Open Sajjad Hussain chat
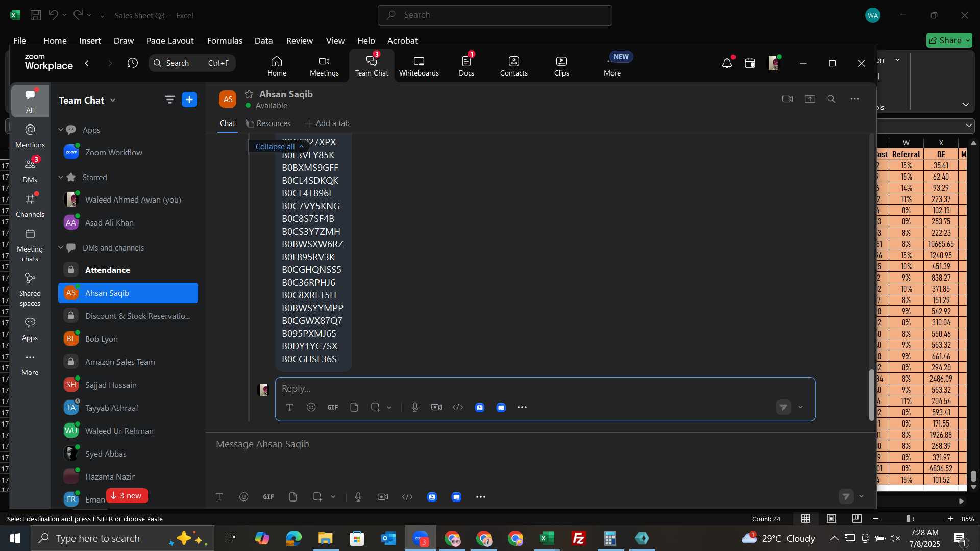 point(128,385)
